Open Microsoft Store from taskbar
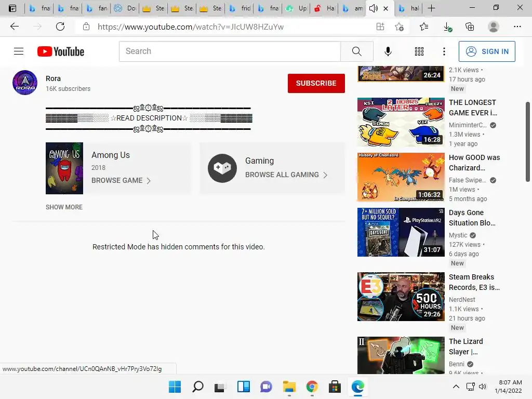This screenshot has height=399, width=532. coord(335,387)
